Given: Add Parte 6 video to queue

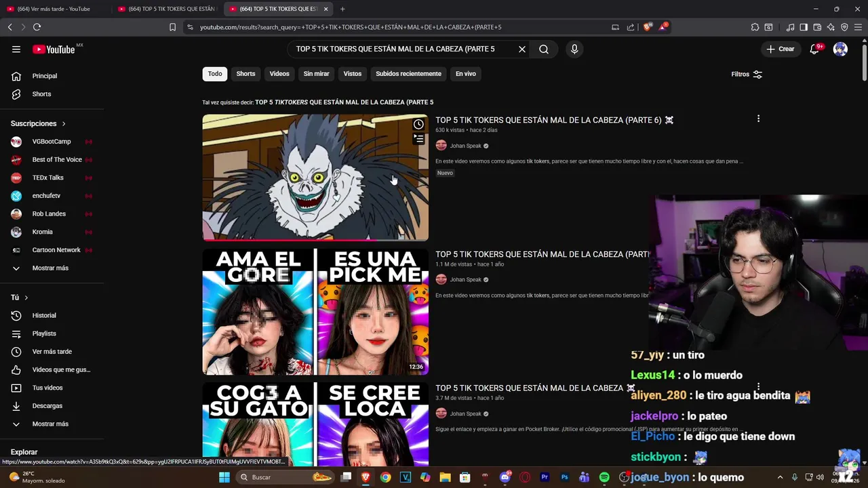Looking at the screenshot, I should pos(418,139).
